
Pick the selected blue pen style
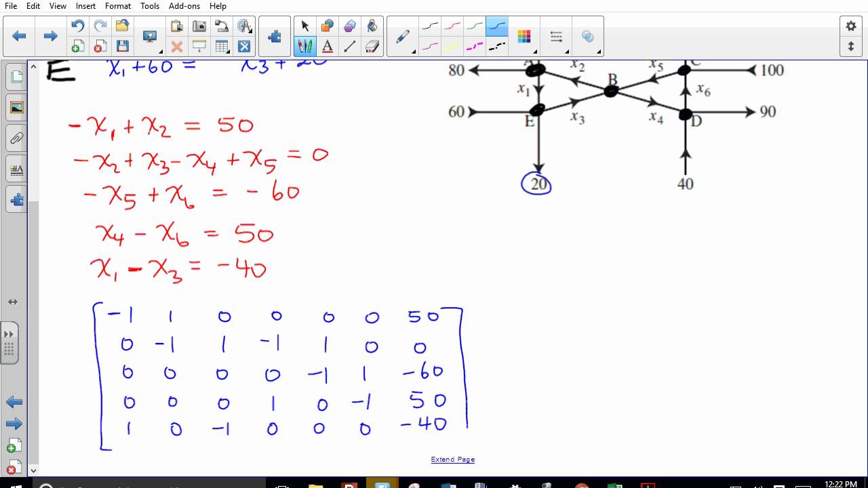[x=497, y=26]
